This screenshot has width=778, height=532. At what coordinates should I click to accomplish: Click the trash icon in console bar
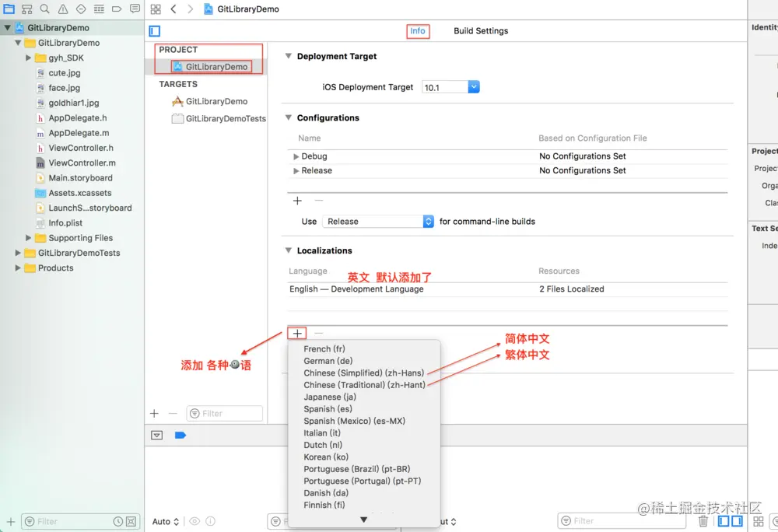[x=703, y=521]
